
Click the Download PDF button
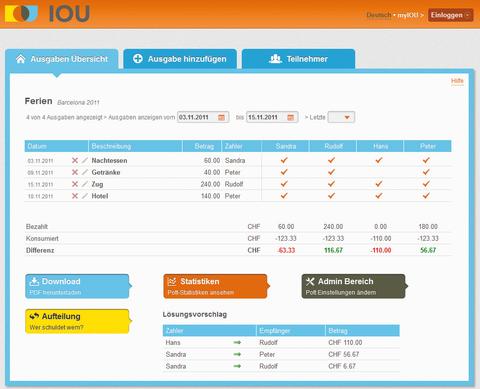(x=77, y=286)
